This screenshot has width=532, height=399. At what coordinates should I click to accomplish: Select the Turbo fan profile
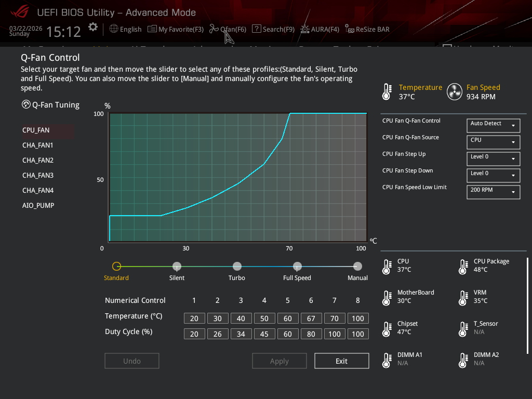pyautogui.click(x=237, y=267)
